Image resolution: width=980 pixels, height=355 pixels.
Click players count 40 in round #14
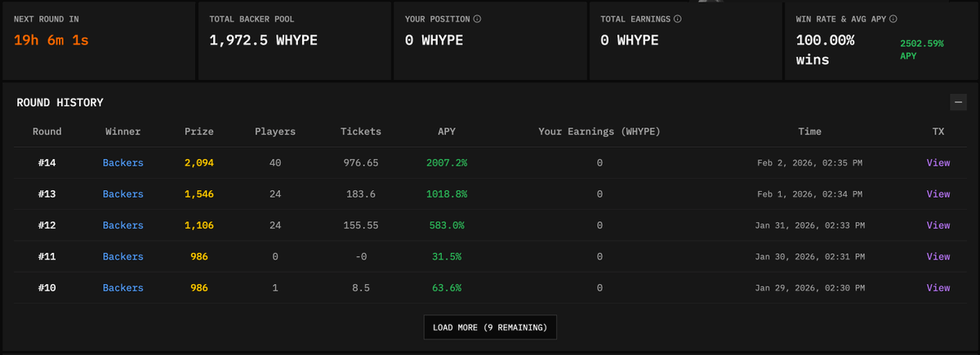[x=275, y=162]
